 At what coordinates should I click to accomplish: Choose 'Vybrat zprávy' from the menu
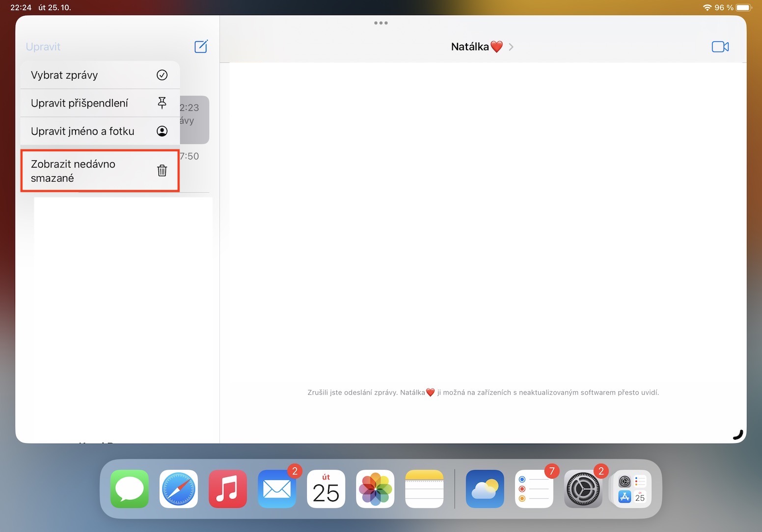(100, 75)
